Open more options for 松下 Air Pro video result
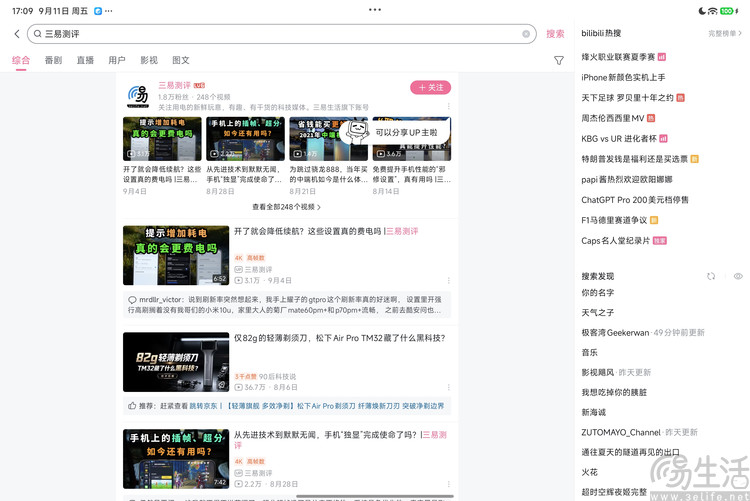This screenshot has height=501, width=750. (x=449, y=387)
